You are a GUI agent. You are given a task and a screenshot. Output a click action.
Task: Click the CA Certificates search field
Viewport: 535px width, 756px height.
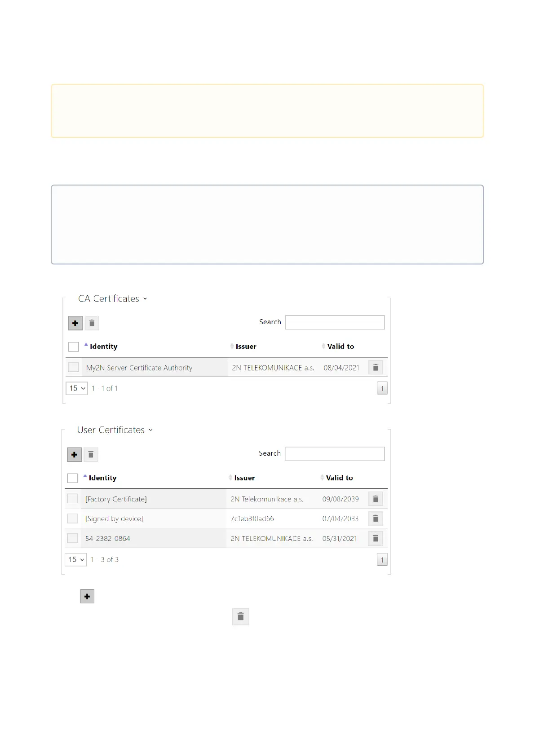pos(335,322)
